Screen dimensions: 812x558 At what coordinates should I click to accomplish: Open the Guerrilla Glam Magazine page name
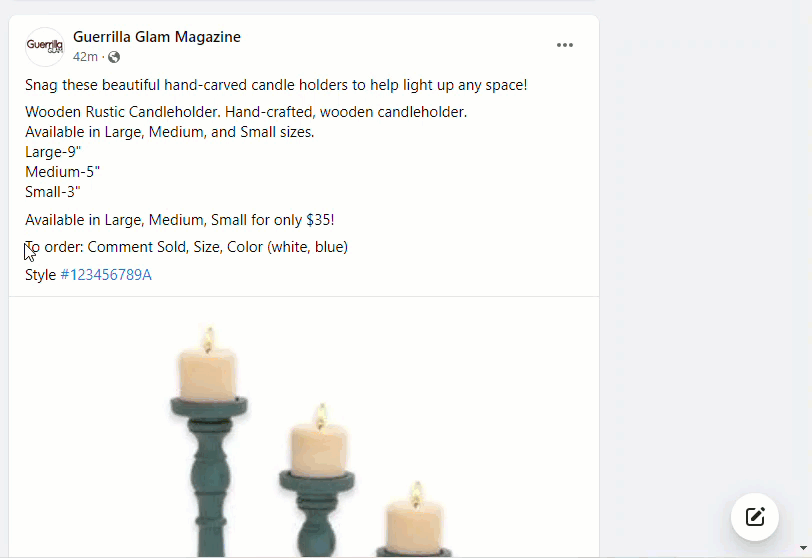(x=156, y=37)
